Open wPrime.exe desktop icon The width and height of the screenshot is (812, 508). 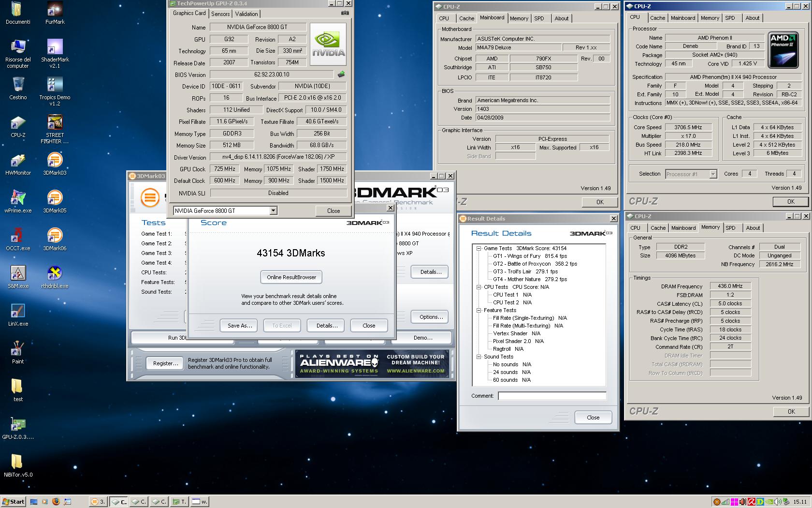point(18,202)
